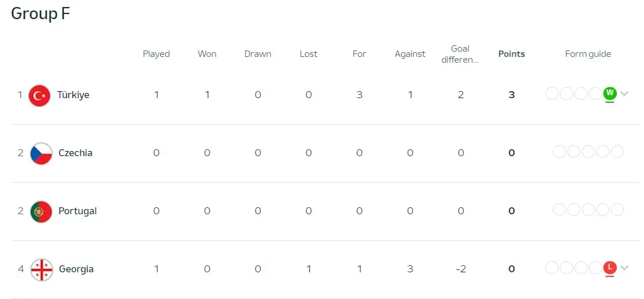The width and height of the screenshot is (644, 299).
Task: Click the Portugal flag icon
Action: point(41,211)
